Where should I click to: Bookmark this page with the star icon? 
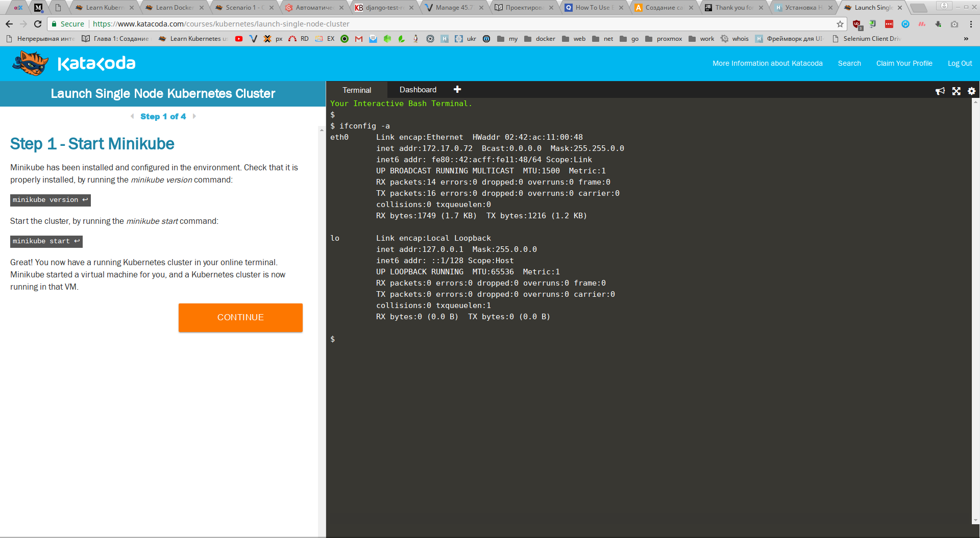(x=840, y=24)
